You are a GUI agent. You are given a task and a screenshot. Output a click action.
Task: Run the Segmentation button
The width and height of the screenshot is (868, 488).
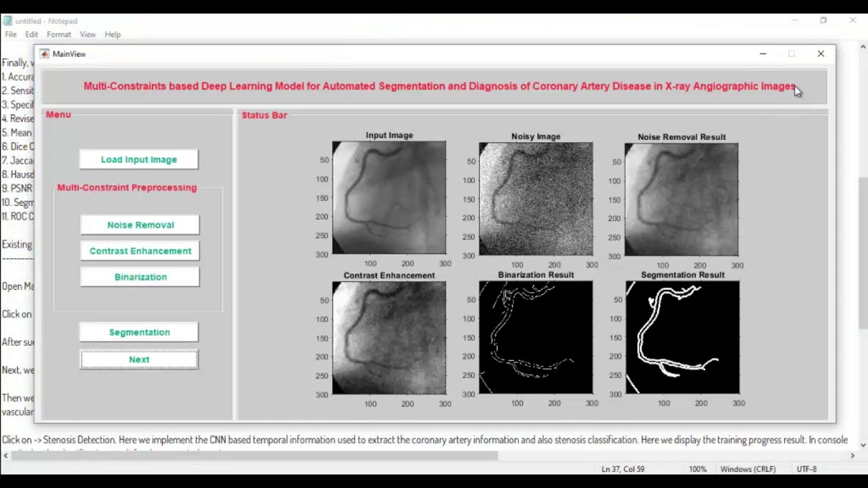click(139, 332)
